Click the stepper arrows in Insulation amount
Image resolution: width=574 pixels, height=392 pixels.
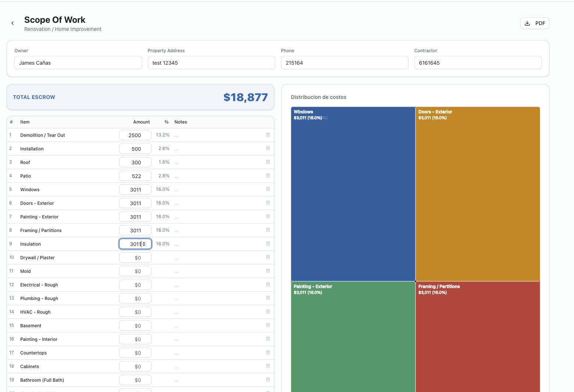pos(144,244)
